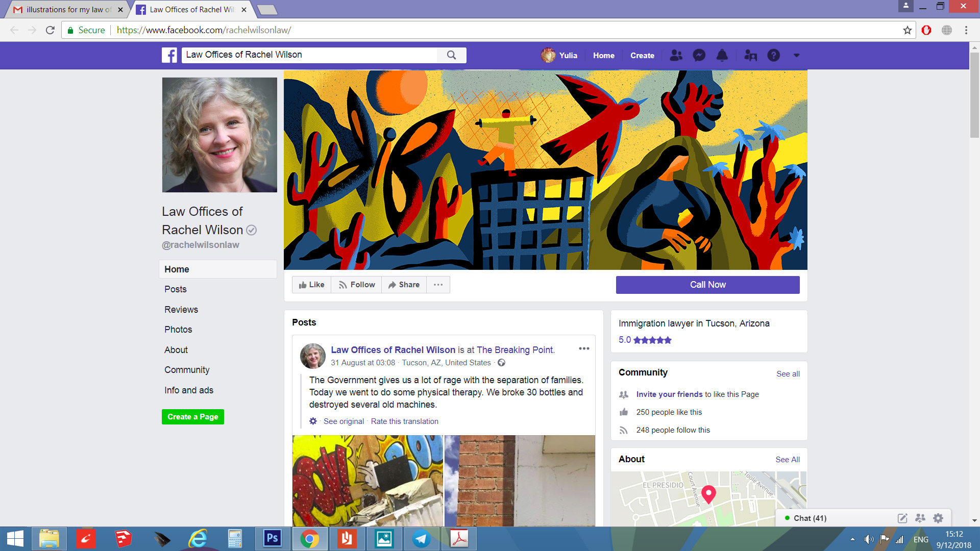
Task: Expand account menu dropdown arrow
Action: pos(796,55)
